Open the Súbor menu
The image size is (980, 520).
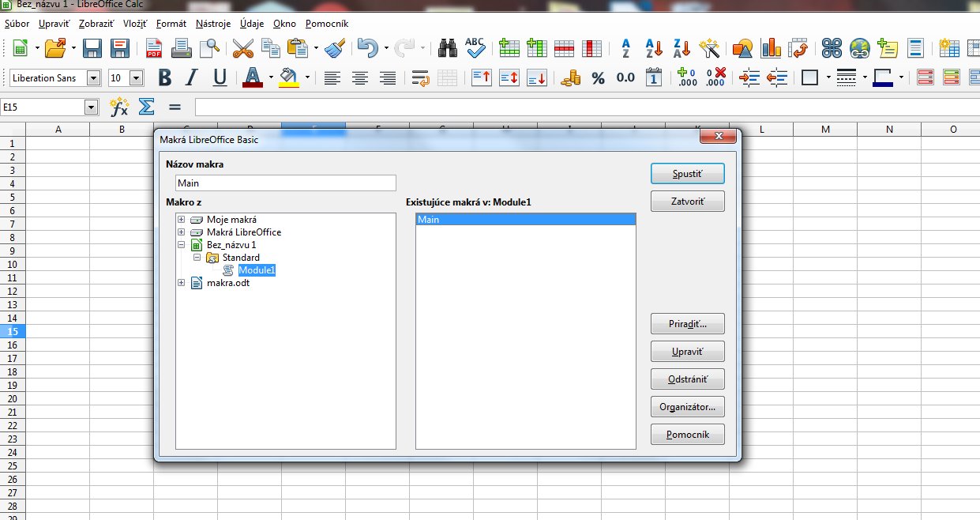pos(17,24)
